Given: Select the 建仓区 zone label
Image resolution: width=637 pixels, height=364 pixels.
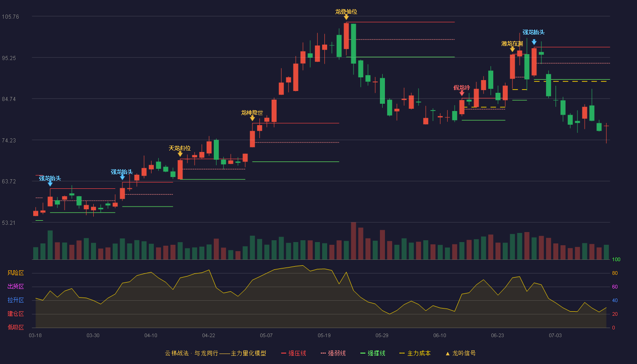Looking at the screenshot, I should point(15,314).
